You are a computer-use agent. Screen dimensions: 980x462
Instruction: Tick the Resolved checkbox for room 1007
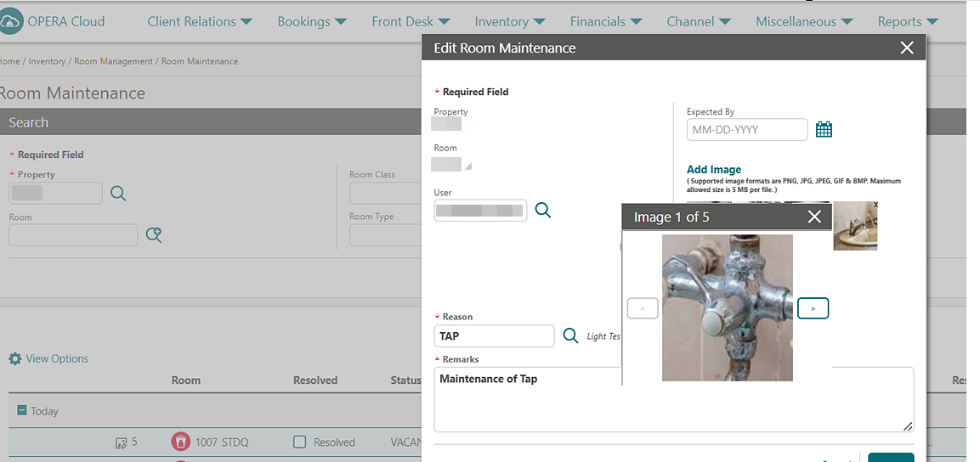pos(300,442)
